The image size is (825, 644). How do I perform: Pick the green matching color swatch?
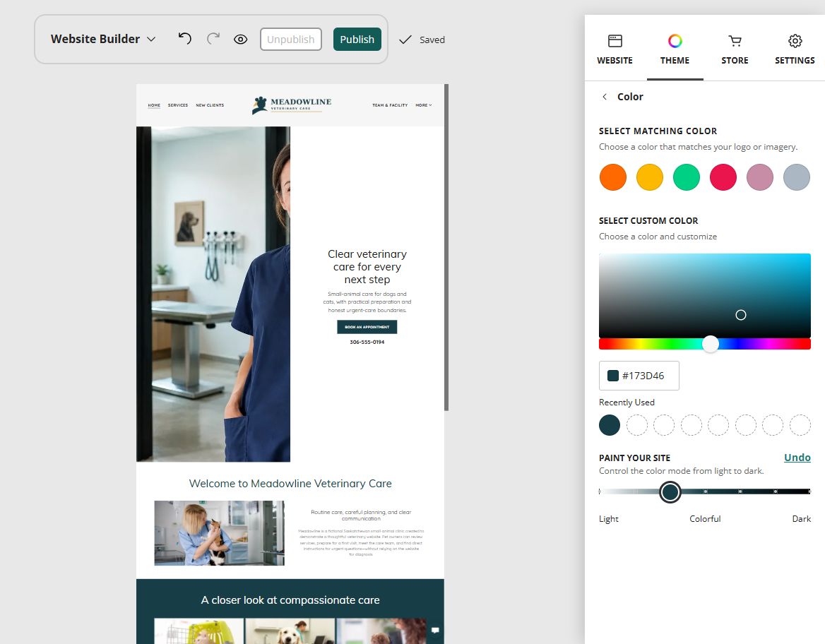tap(687, 177)
